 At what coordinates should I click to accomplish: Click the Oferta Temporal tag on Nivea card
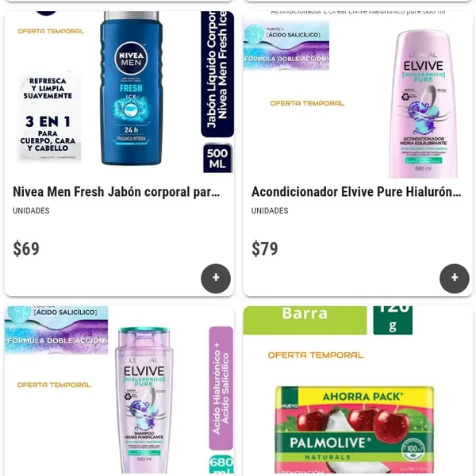(51, 31)
